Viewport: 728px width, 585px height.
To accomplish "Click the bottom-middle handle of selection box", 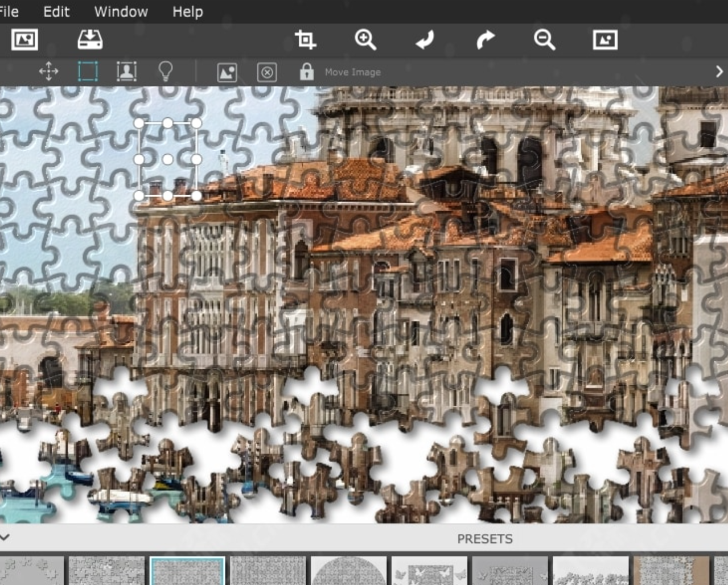I will click(168, 196).
